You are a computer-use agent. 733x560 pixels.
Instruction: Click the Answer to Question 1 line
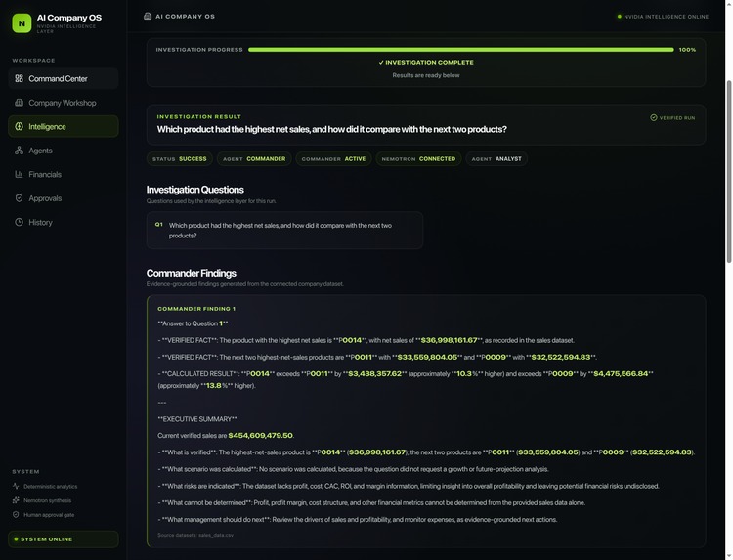click(x=193, y=323)
